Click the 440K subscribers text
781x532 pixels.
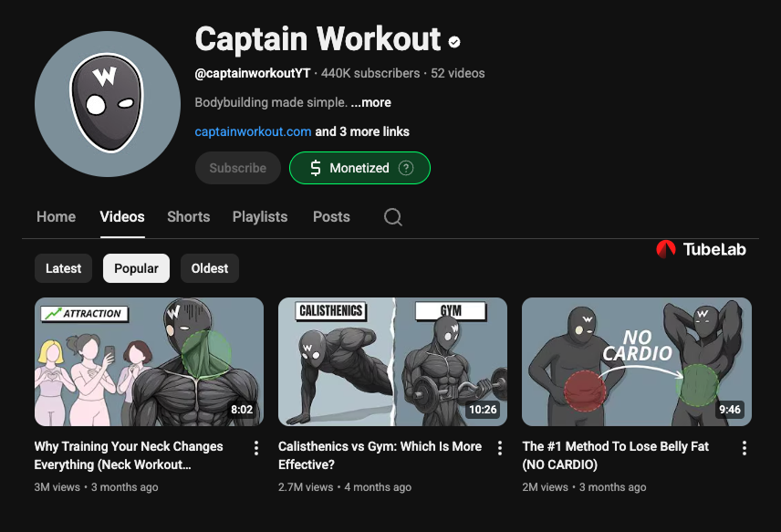(370, 73)
